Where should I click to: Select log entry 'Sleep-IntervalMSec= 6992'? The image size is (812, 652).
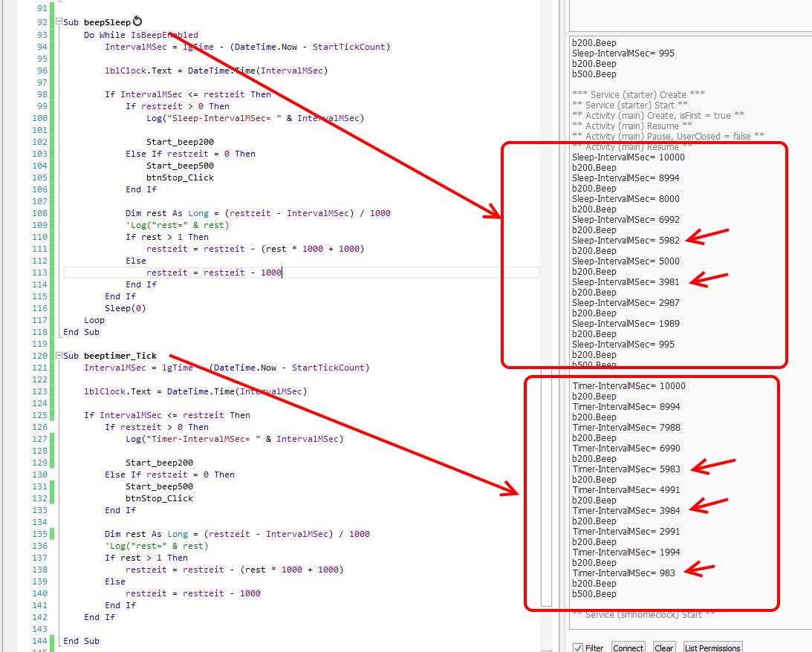pyautogui.click(x=626, y=219)
